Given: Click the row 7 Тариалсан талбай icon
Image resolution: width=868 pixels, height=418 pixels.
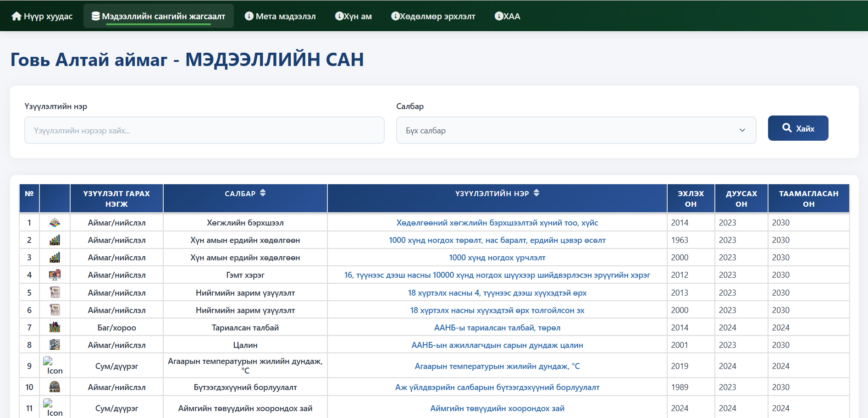Looking at the screenshot, I should tap(55, 327).
